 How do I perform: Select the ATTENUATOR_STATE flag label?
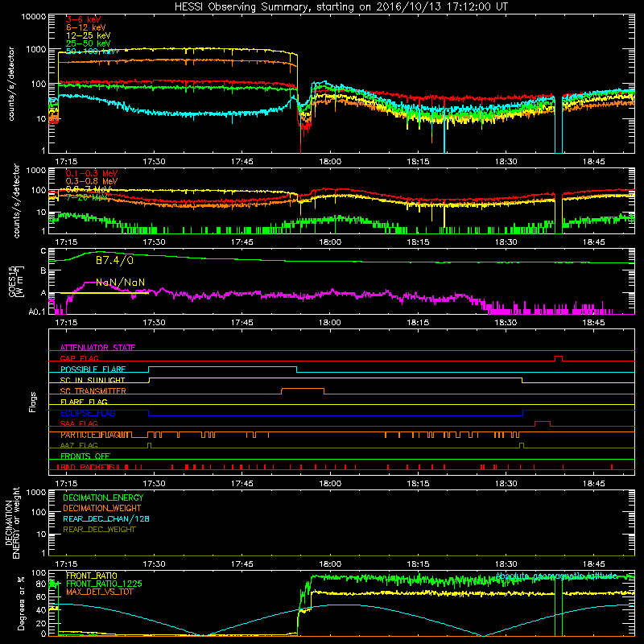[x=97, y=348]
